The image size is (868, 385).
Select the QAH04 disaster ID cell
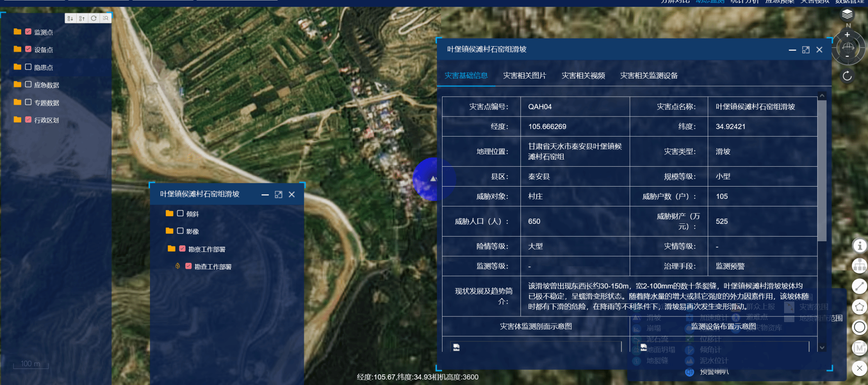click(x=575, y=106)
